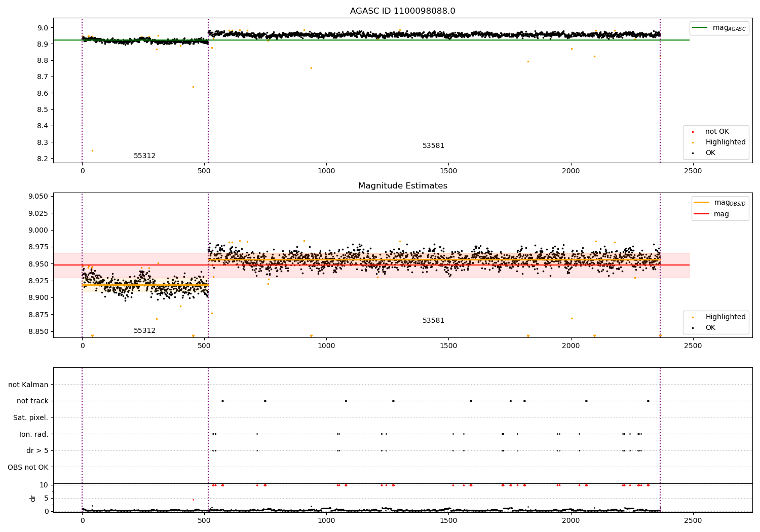760x532 pixels.
Task: Click the '10' y-axis tick in bottom plot
Action: pos(44,485)
